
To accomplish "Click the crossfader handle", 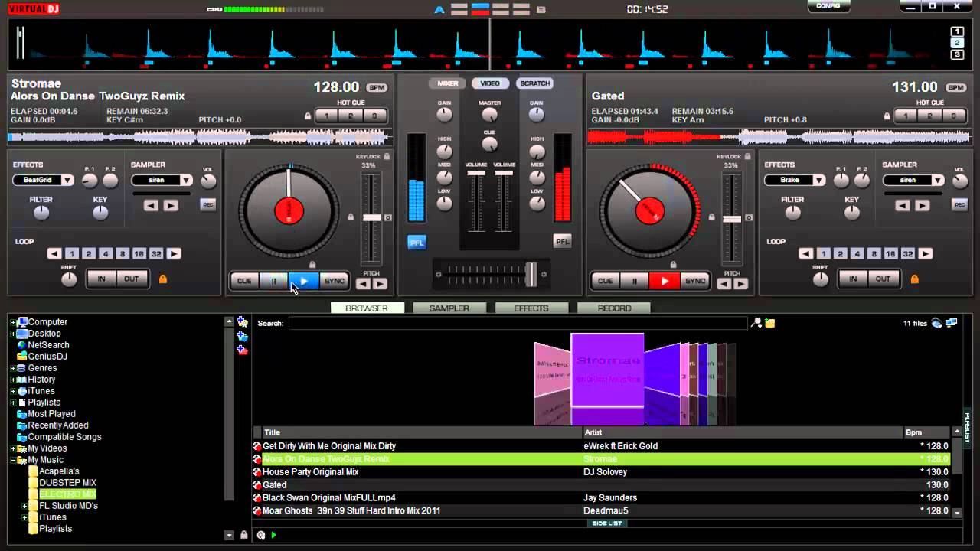I will [x=531, y=274].
